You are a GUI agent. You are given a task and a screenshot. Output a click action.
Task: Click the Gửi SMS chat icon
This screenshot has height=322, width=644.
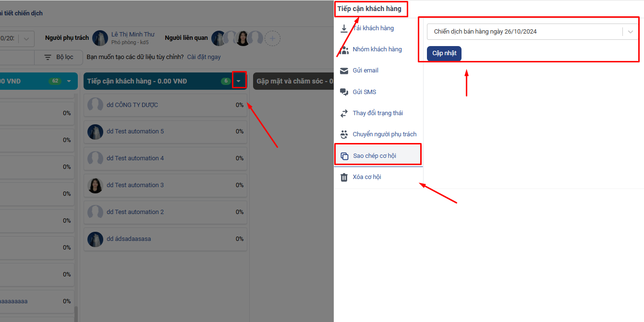[x=344, y=92]
